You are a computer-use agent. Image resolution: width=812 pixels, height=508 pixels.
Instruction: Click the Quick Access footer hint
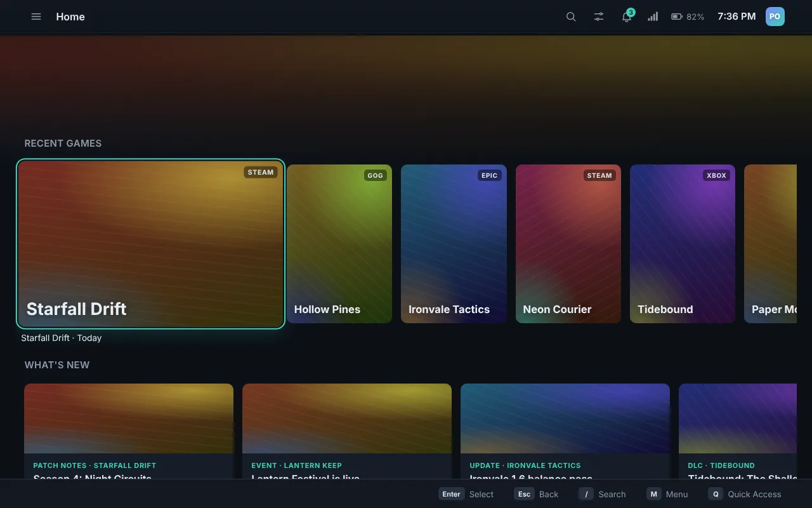[745, 494]
